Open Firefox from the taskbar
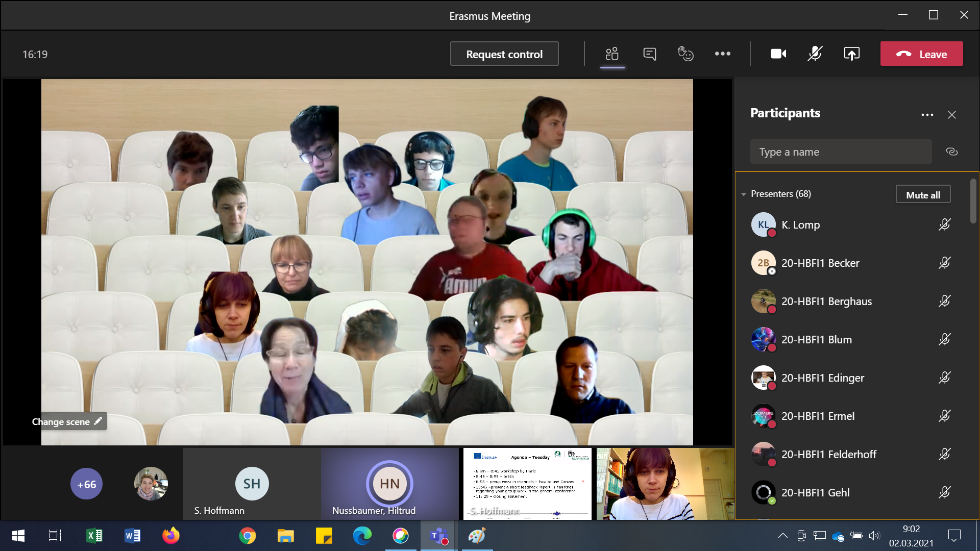The width and height of the screenshot is (980, 551). pos(171,536)
